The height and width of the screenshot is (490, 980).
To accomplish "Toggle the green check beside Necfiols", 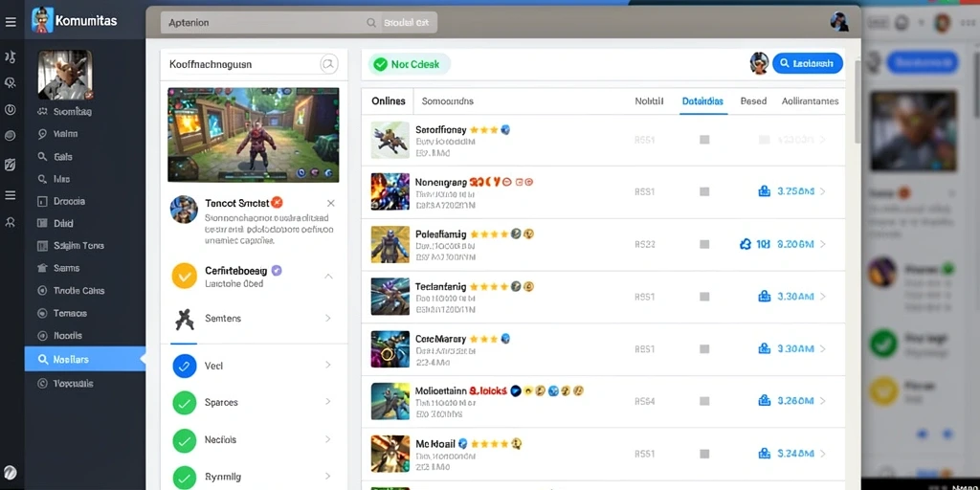I will pyautogui.click(x=185, y=440).
